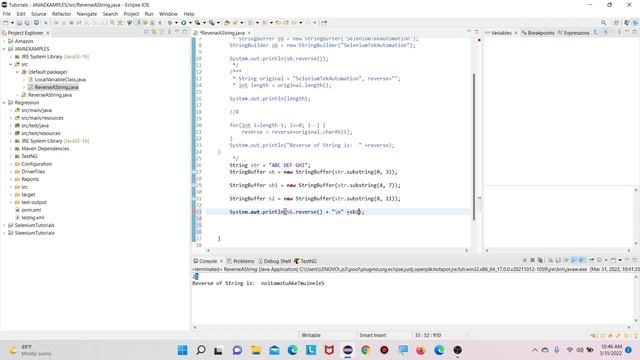Switch to the Problems tab
640x360 pixels.
241,261
